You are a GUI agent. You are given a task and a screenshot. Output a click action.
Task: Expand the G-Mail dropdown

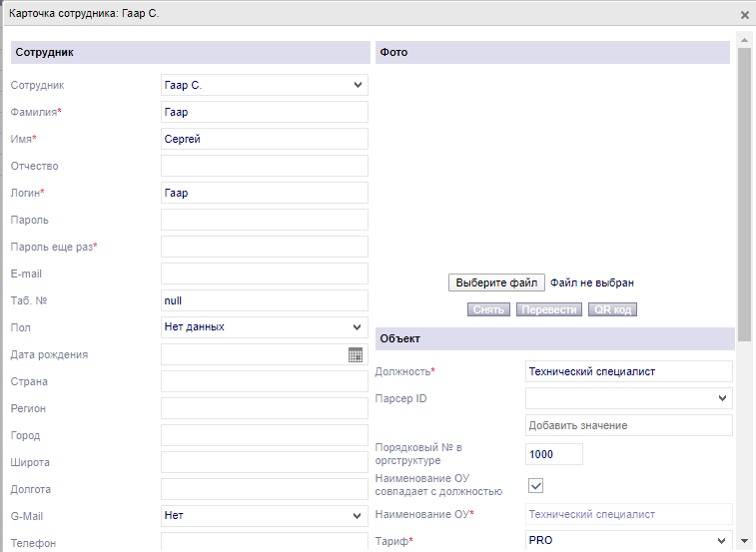click(264, 516)
